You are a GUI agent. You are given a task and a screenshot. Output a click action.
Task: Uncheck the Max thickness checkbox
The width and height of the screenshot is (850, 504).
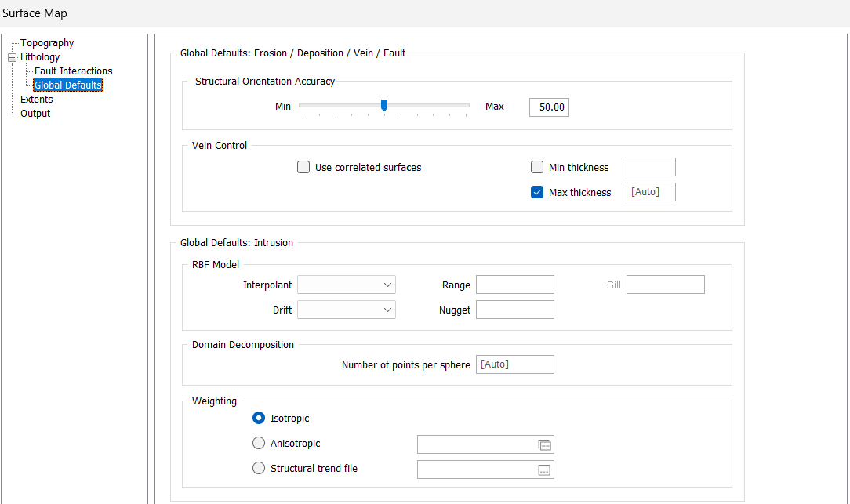coord(537,192)
